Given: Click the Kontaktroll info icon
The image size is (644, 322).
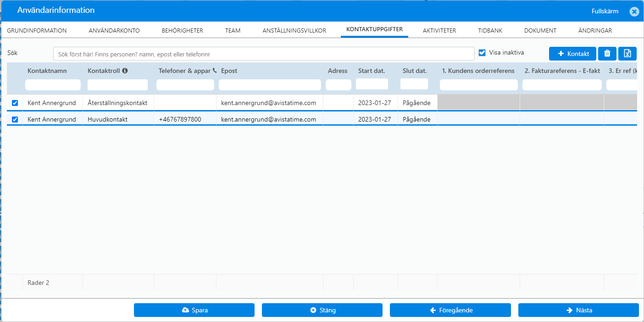Looking at the screenshot, I should [125, 71].
